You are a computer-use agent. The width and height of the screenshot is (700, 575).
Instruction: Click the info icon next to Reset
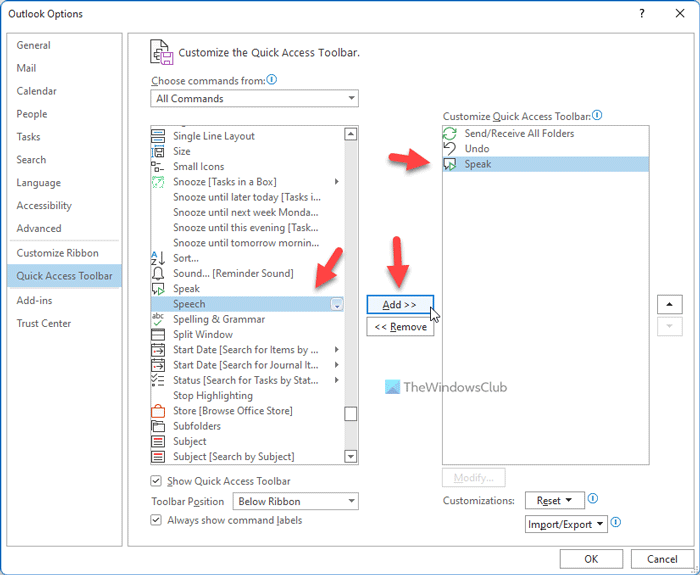[x=593, y=498]
